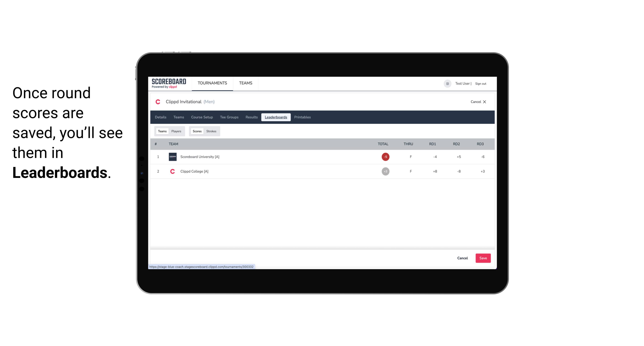The width and height of the screenshot is (644, 346).
Task: Click the Cancel button
Action: [x=462, y=258]
